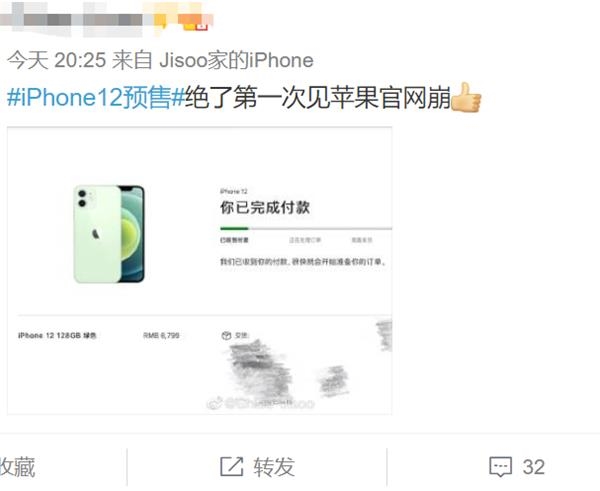This screenshot has height=491, width=600.
Task: Click the green payment progress bar
Action: 235,228
